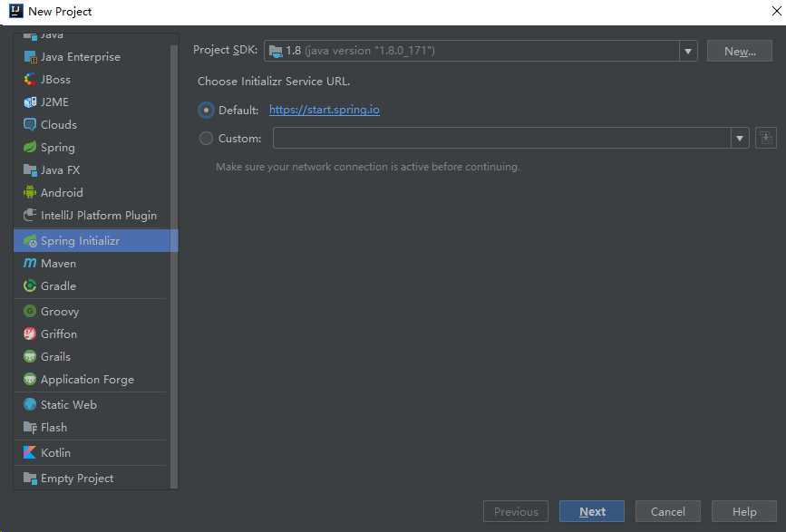Choose Static Web project type
This screenshot has width=786, height=532.
pos(68,404)
